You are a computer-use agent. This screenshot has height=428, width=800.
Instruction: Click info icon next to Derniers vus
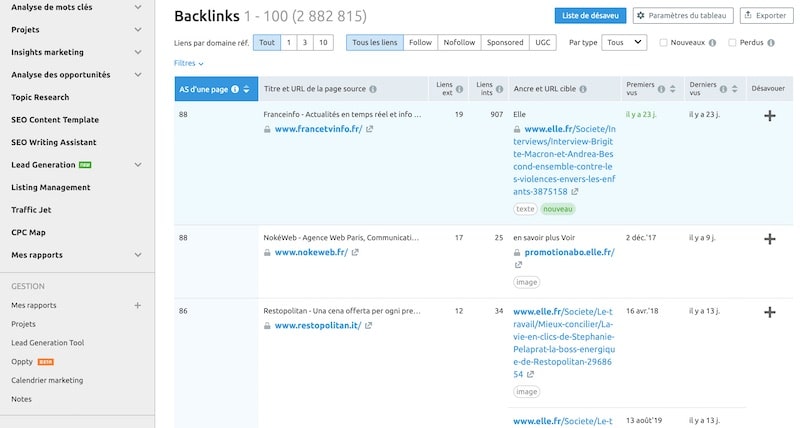coord(723,89)
